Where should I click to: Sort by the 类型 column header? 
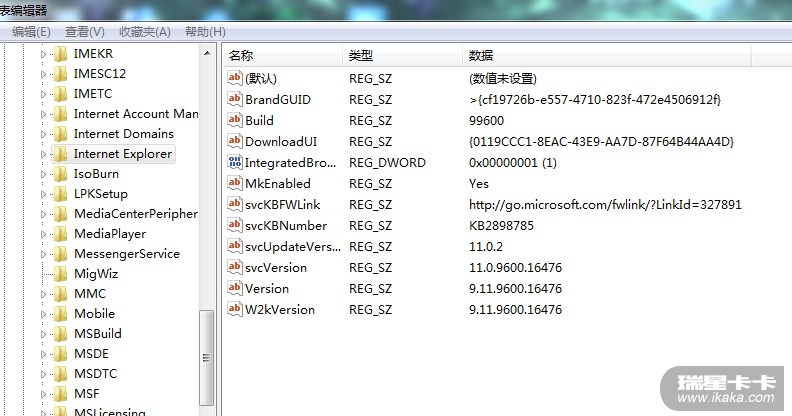click(403, 56)
